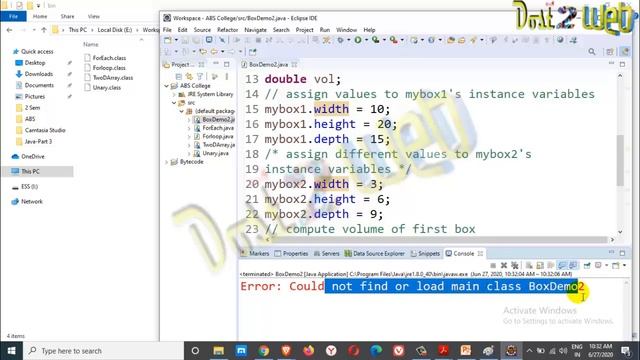Viewport: 640px width, 360px height.
Task: Click the Eclipse toolbar Search magnifier icon
Action: click(x=592, y=51)
